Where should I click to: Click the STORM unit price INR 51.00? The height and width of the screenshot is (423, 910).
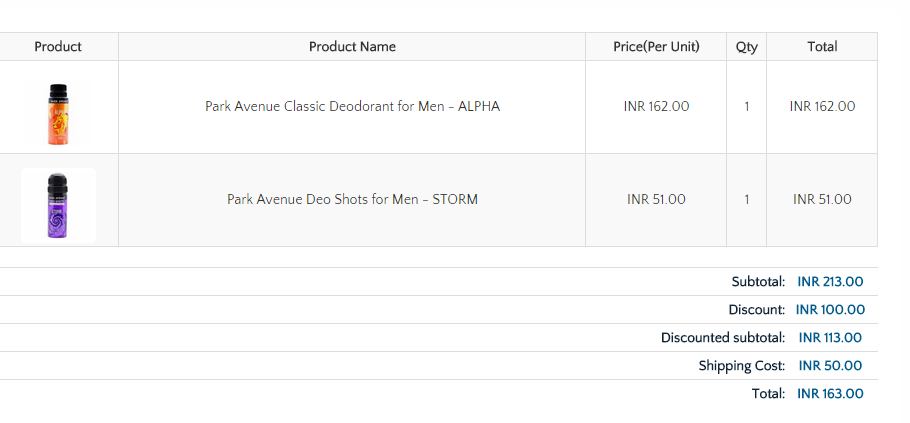tap(656, 200)
